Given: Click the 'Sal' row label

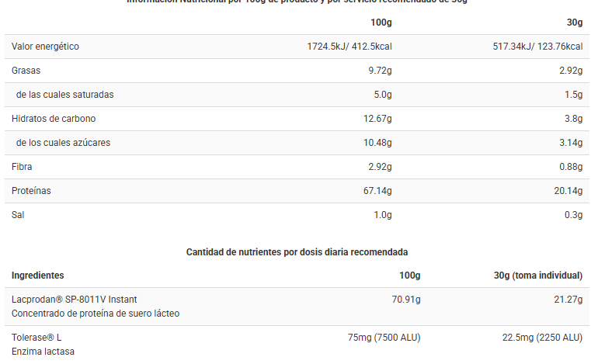Looking at the screenshot, I should click(x=19, y=215).
